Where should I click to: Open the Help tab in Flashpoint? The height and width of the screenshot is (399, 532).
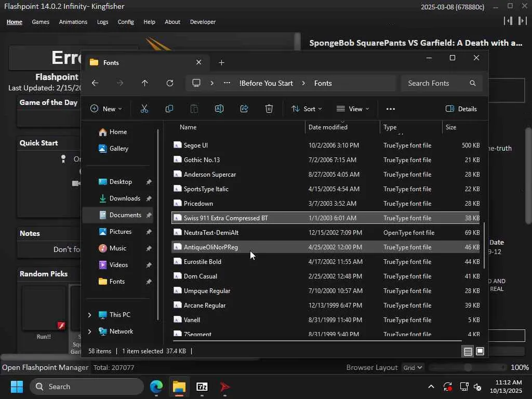coord(149,22)
